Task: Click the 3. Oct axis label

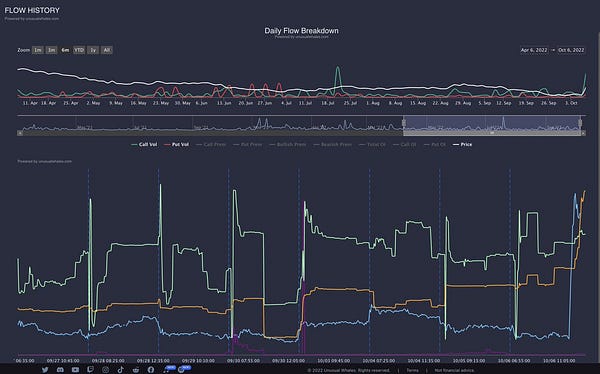Action: (571, 103)
